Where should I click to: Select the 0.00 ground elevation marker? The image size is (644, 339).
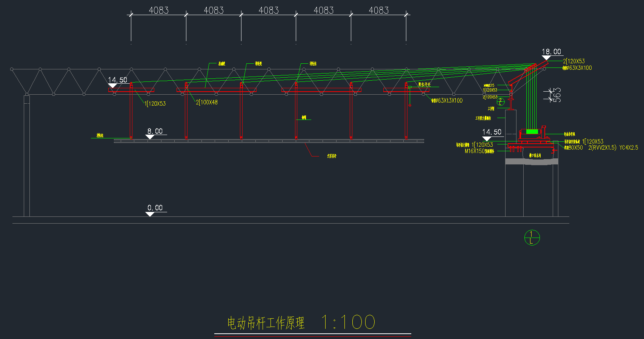(x=150, y=214)
